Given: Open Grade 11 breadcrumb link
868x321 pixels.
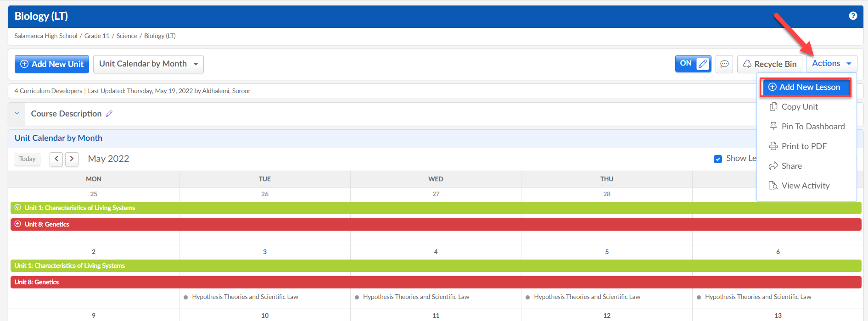Looking at the screenshot, I should (97, 36).
